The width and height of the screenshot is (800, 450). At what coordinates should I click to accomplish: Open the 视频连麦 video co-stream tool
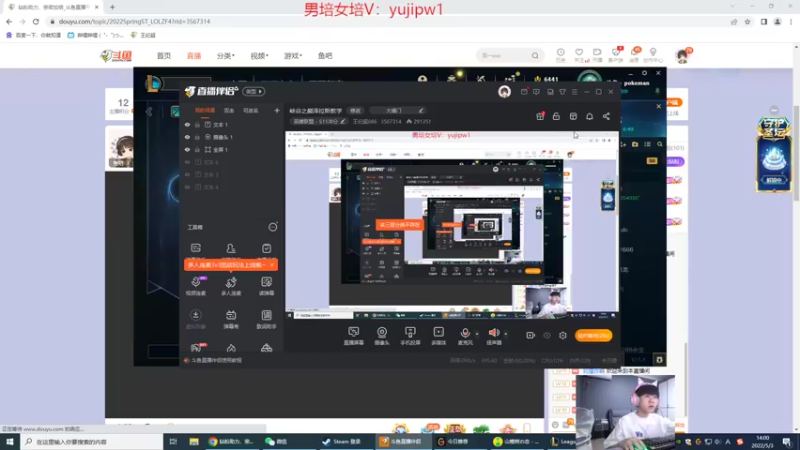[195, 286]
